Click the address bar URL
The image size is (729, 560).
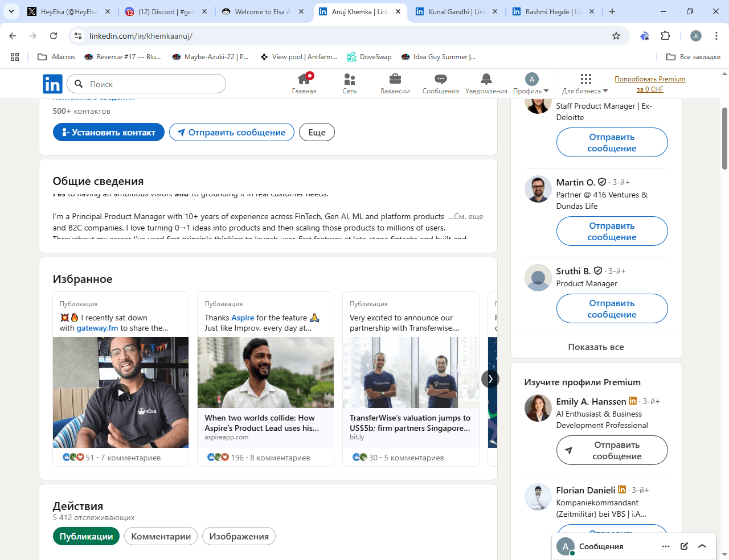(x=141, y=36)
